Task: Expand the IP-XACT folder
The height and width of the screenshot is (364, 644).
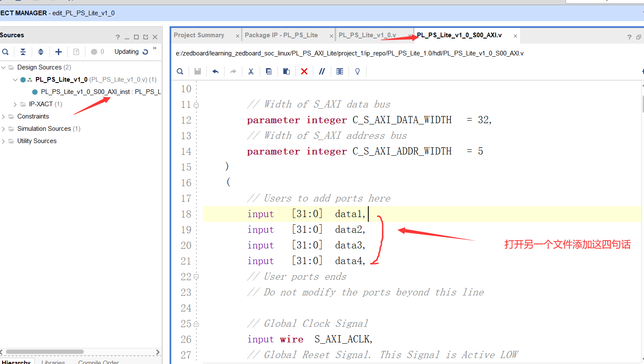Action: tap(15, 104)
